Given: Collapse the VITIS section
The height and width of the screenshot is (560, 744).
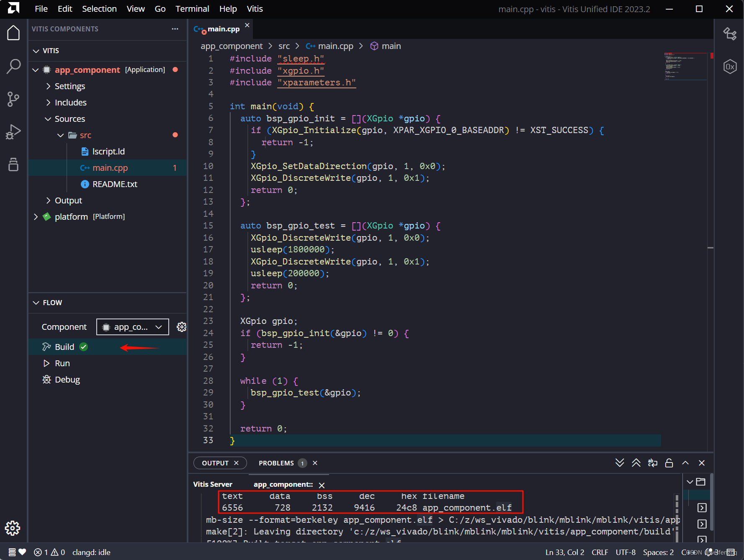Looking at the screenshot, I should click(36, 51).
